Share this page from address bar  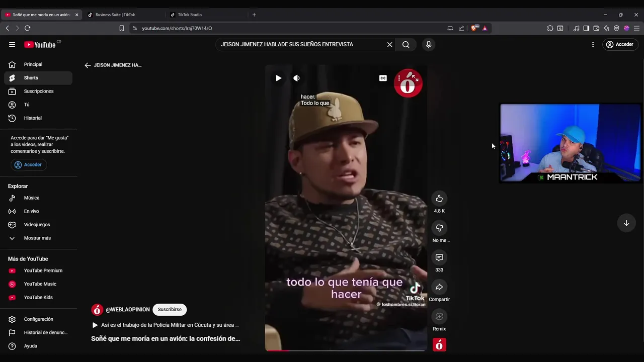[x=461, y=28]
